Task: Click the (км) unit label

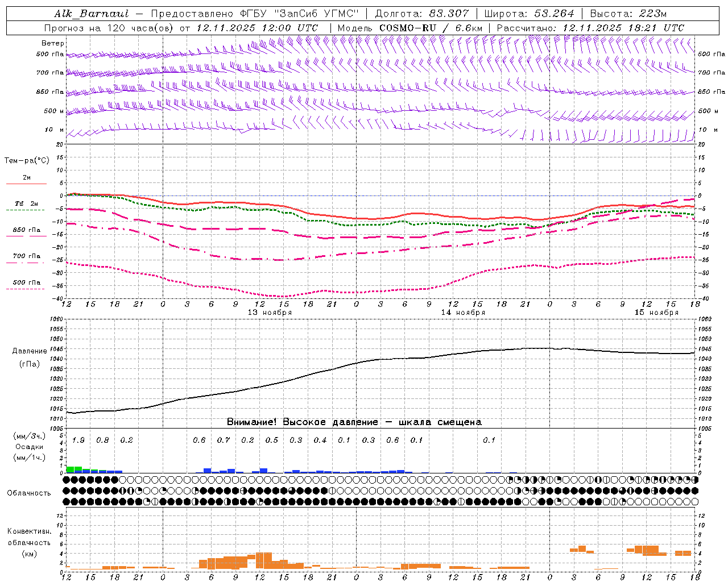Action: (29, 554)
